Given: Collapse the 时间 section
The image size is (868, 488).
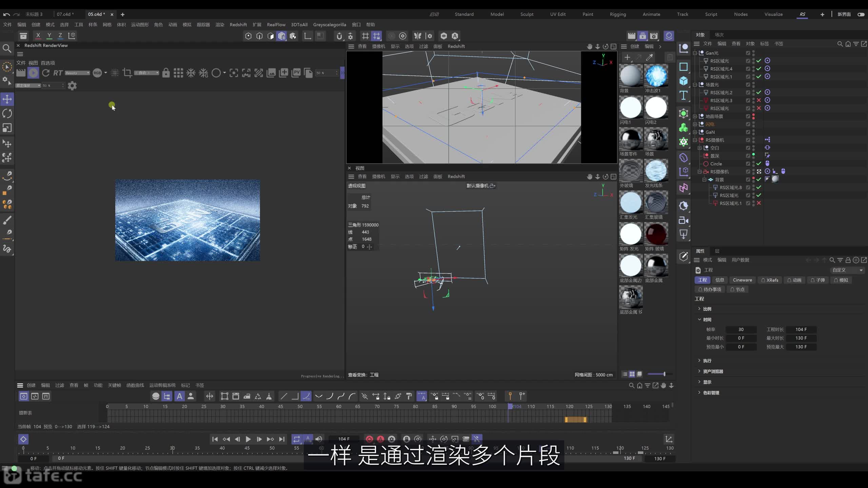Looking at the screenshot, I should (x=699, y=320).
